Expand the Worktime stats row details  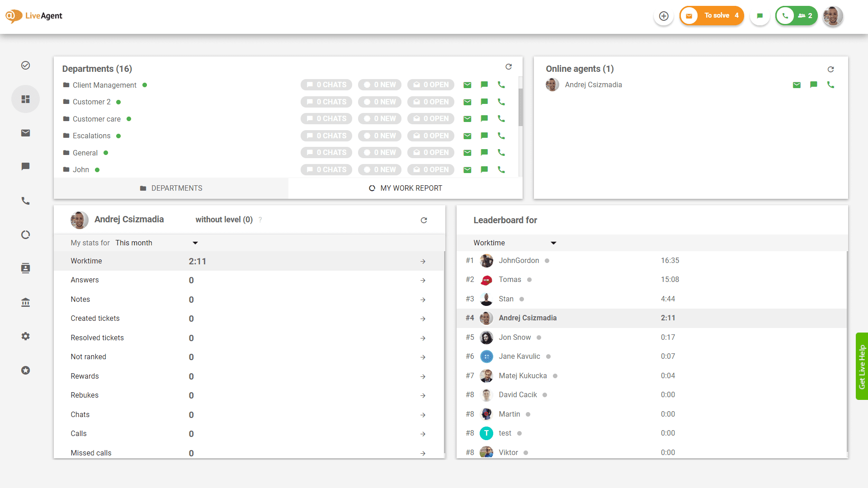[x=423, y=261]
